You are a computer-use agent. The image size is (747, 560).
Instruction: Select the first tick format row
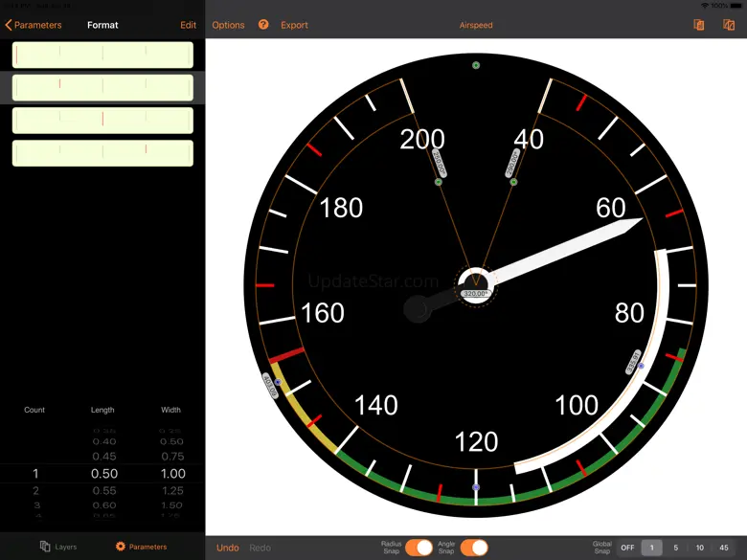tap(102, 55)
